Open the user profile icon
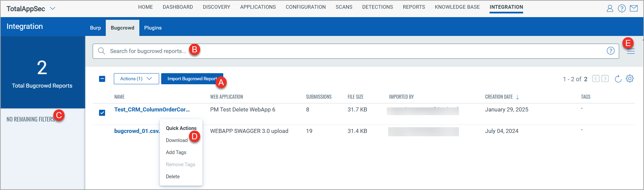The image size is (644, 190). [x=610, y=8]
